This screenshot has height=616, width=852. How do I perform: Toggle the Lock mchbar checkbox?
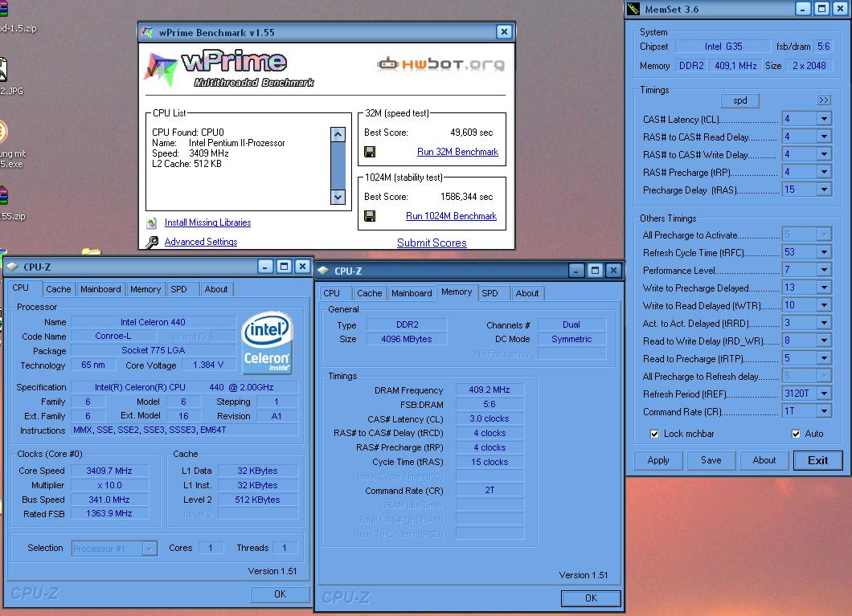(x=655, y=434)
